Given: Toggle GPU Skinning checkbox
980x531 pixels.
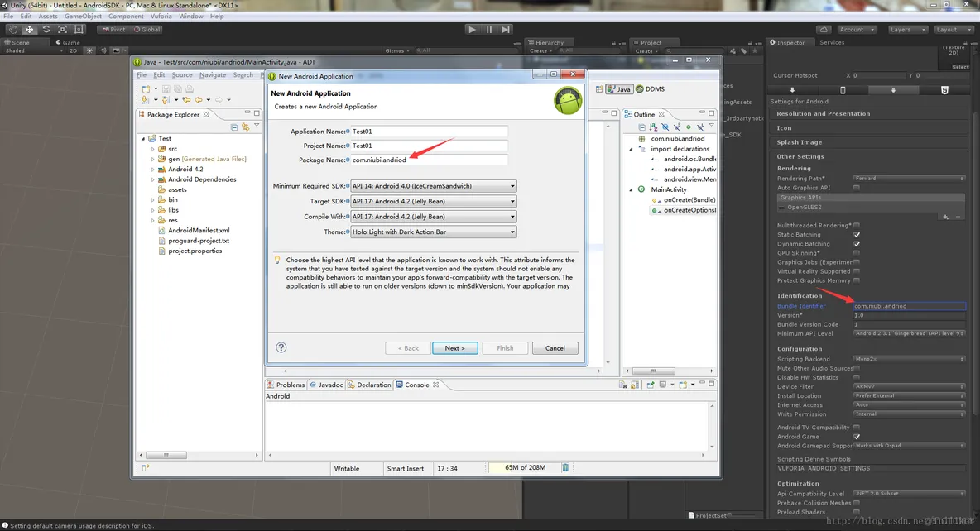Looking at the screenshot, I should point(856,253).
